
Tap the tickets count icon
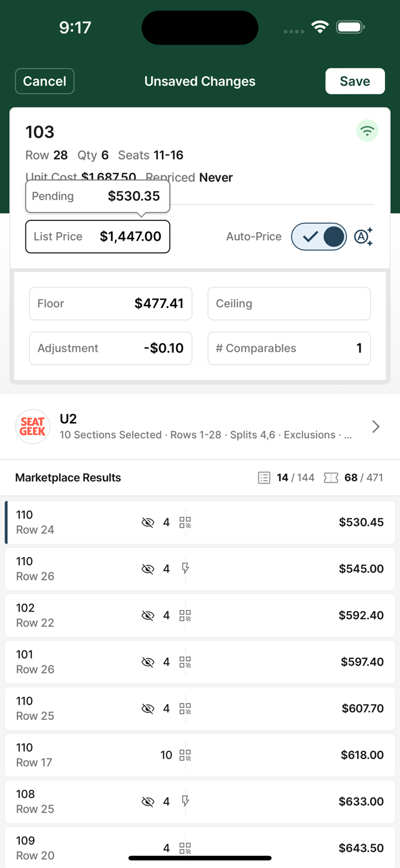(x=331, y=477)
